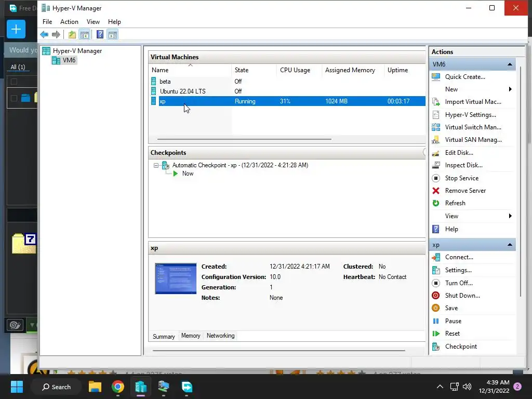Image resolution: width=532 pixels, height=399 pixels.
Task: Click Connect action for xp
Action: point(459,257)
